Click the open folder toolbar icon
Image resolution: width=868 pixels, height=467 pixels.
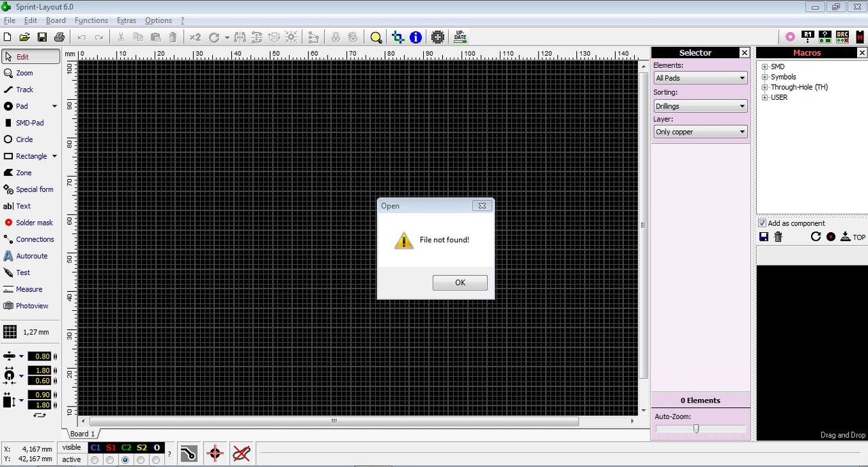point(24,37)
